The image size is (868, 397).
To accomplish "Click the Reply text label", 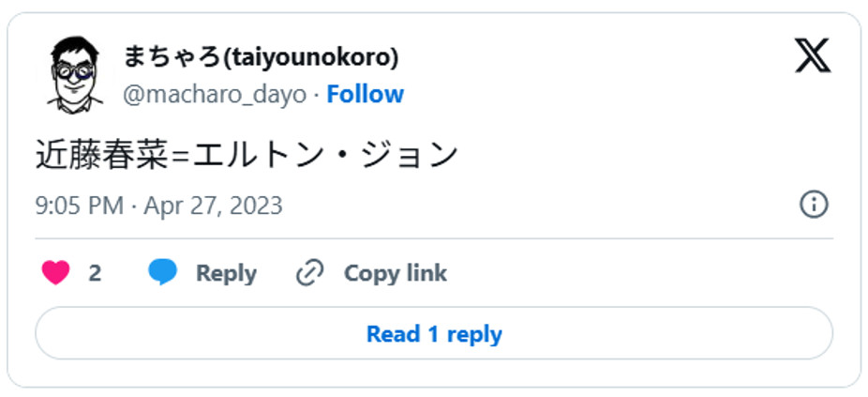I will coord(226,273).
